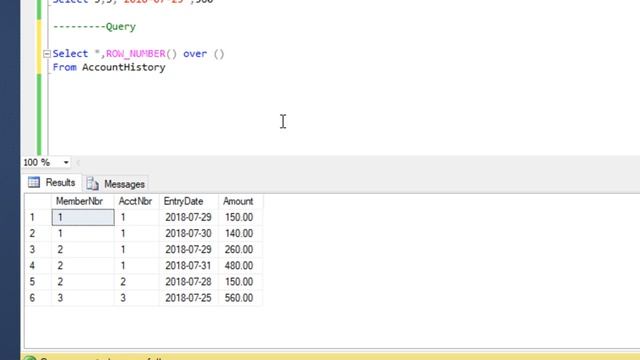640x360 pixels.
Task: Click Amount cell 150.00 in row 5
Action: click(240, 282)
